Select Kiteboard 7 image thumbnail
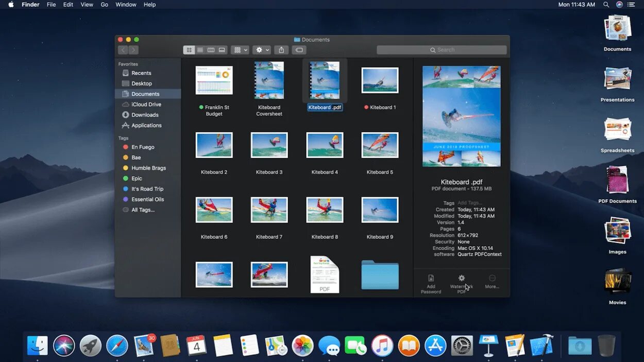The height and width of the screenshot is (362, 644). 269,210
